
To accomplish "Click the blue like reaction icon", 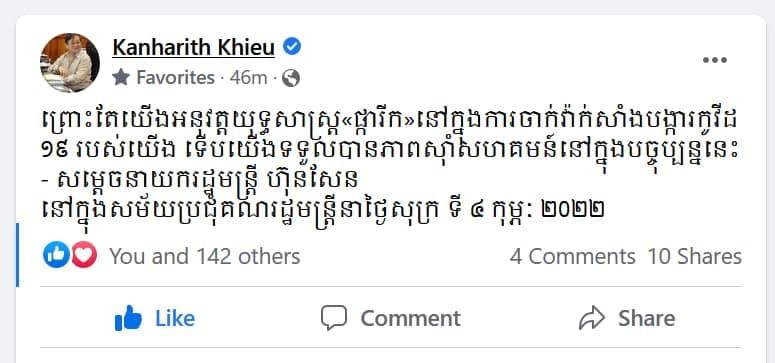I will click(x=56, y=256).
